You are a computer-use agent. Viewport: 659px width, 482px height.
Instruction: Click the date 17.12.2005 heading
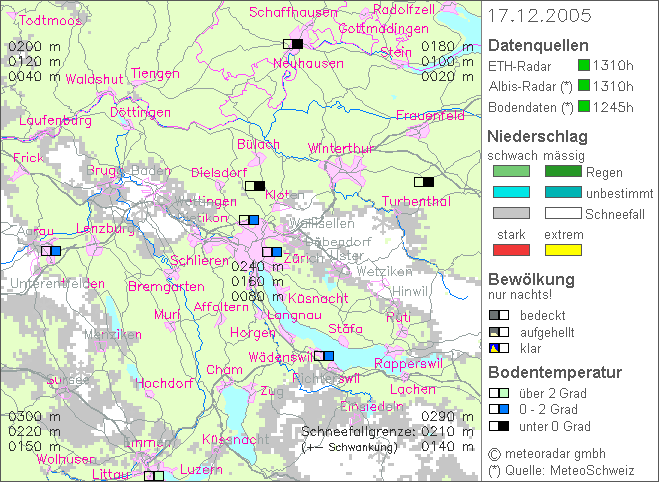pos(541,16)
